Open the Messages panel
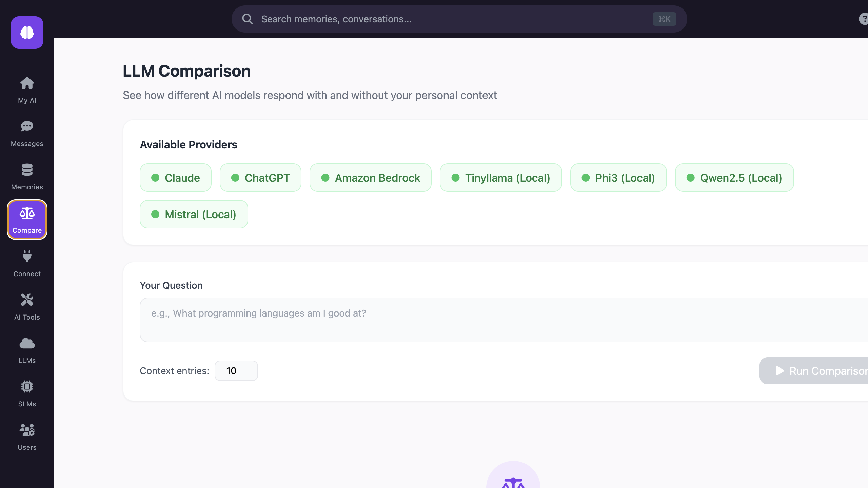The height and width of the screenshot is (488, 868). pyautogui.click(x=27, y=133)
